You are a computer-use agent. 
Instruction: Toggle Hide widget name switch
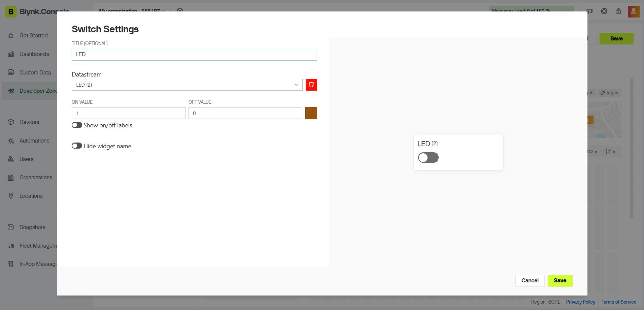(x=77, y=146)
